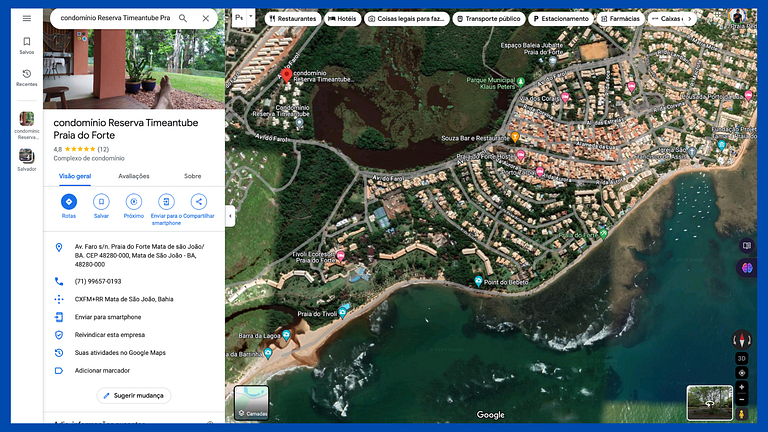Filter by Restaurantes chip
The width and height of the screenshot is (768, 432).
293,19
